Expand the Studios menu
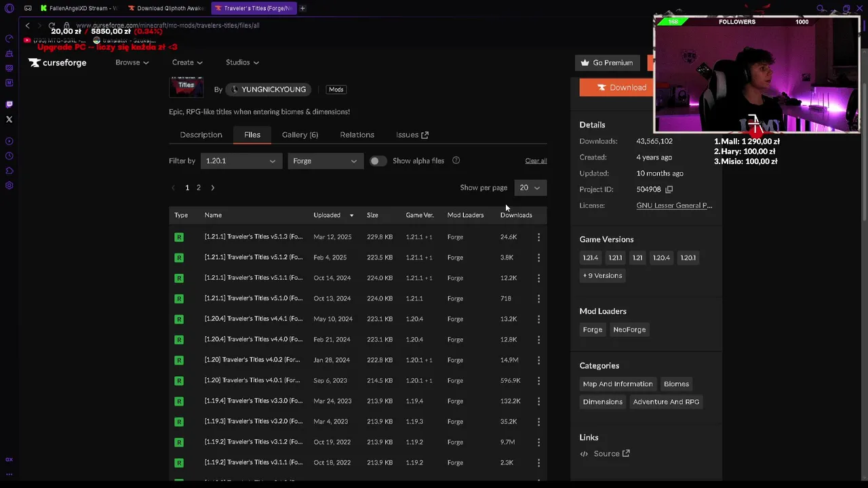The width and height of the screenshot is (868, 488). (242, 62)
